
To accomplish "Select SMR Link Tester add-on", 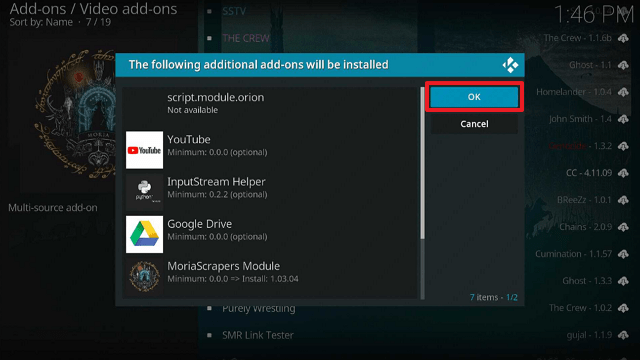I will 258,335.
